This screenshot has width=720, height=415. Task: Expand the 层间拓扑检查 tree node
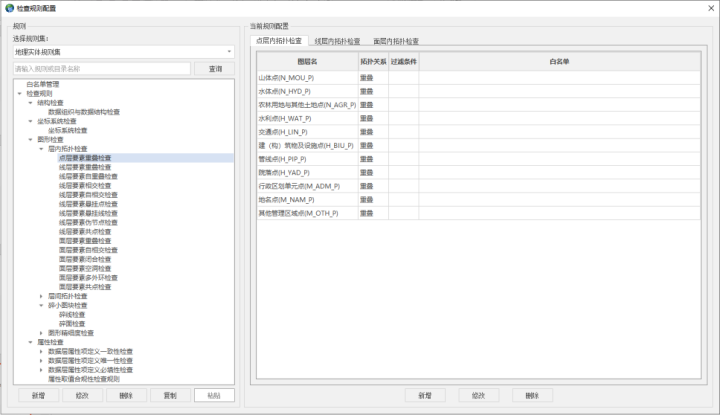[x=41, y=296]
